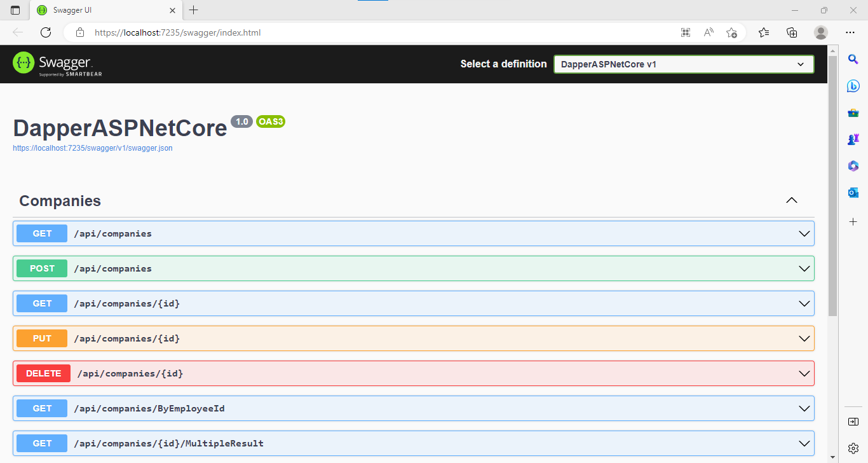Select the Swagger UI browser tab
This screenshot has width=868, height=463.
[x=105, y=10]
